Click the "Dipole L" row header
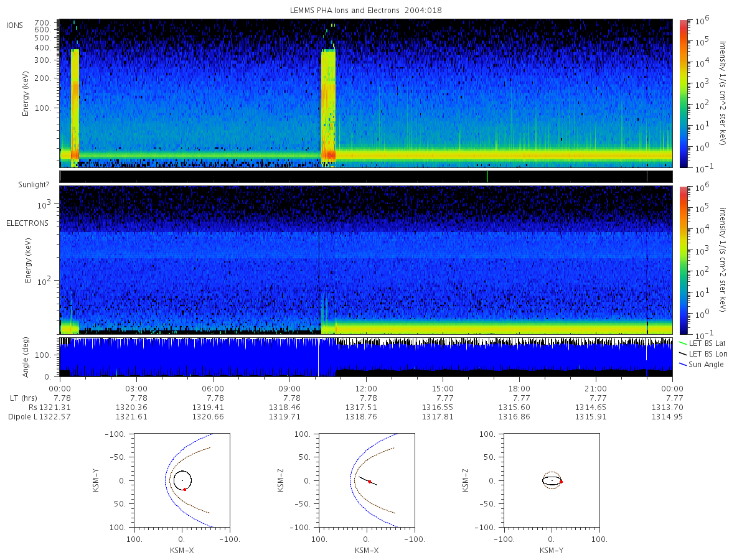Viewport: 747px width, 560px height. [x=22, y=416]
